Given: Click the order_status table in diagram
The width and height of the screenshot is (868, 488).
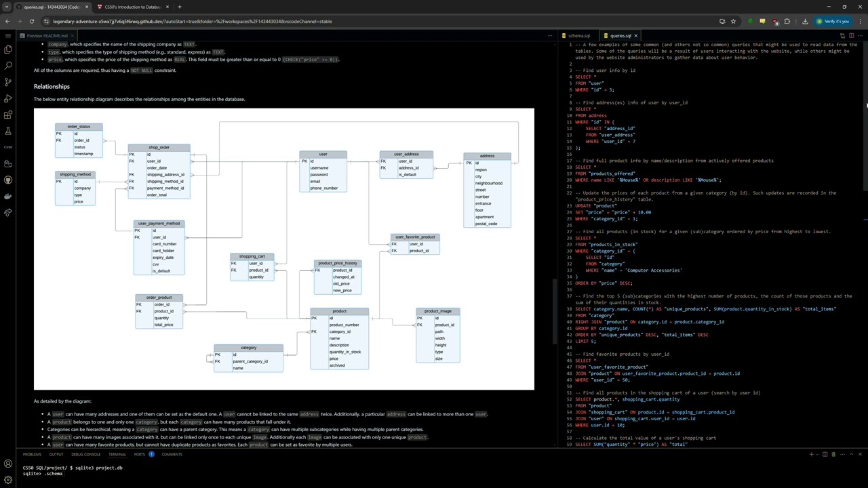Looking at the screenshot, I should point(79,140).
